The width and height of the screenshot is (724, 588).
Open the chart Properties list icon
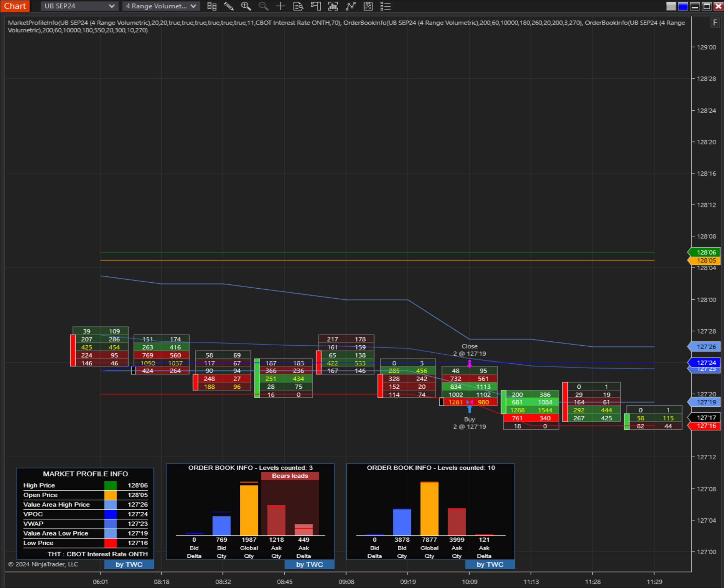click(385, 6)
